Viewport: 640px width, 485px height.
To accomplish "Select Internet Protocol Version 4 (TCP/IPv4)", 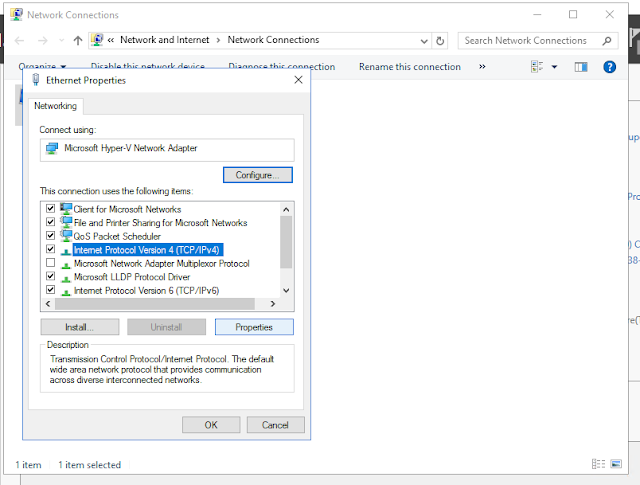I will 147,250.
